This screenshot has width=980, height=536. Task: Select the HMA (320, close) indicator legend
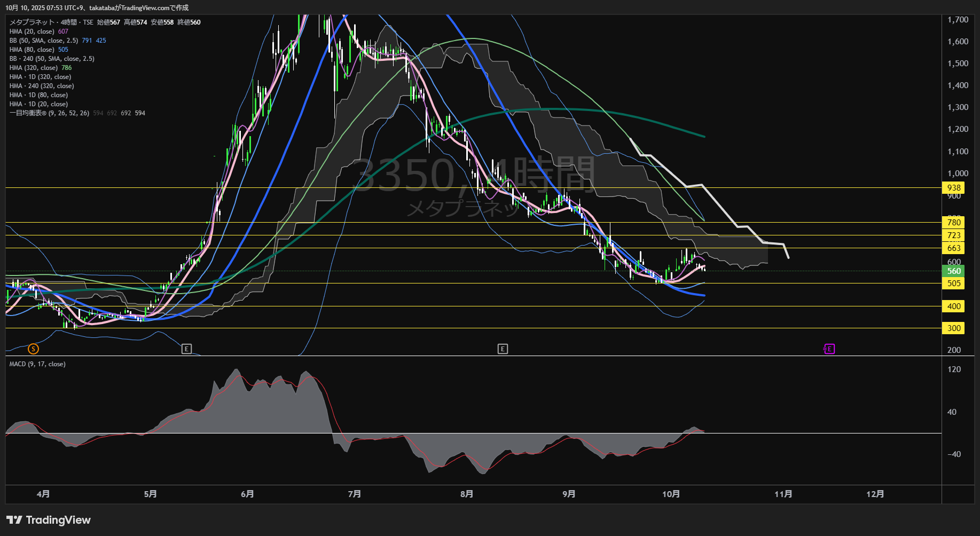click(34, 68)
